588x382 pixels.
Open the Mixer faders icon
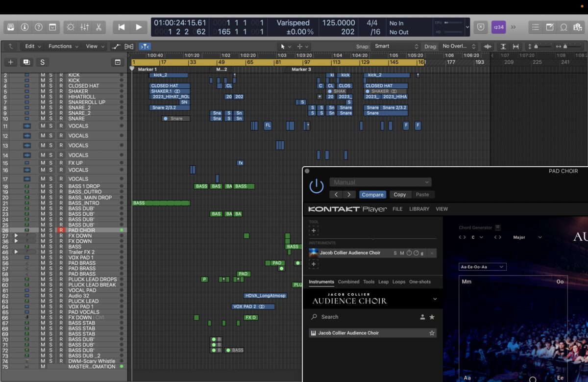(x=84, y=27)
